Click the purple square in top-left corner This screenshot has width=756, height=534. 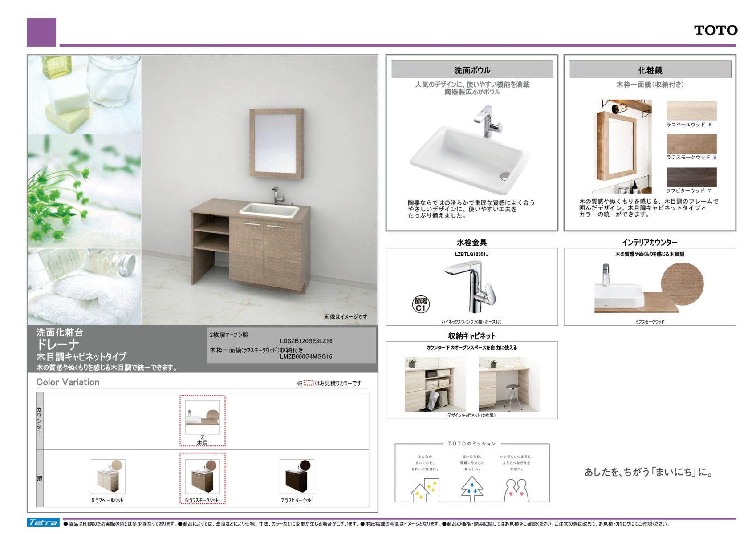click(41, 32)
